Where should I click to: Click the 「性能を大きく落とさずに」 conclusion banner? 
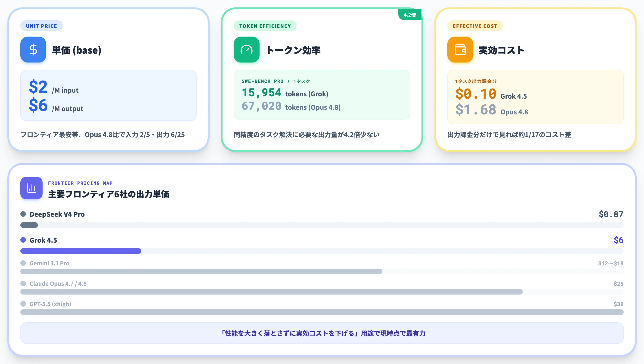click(322, 333)
